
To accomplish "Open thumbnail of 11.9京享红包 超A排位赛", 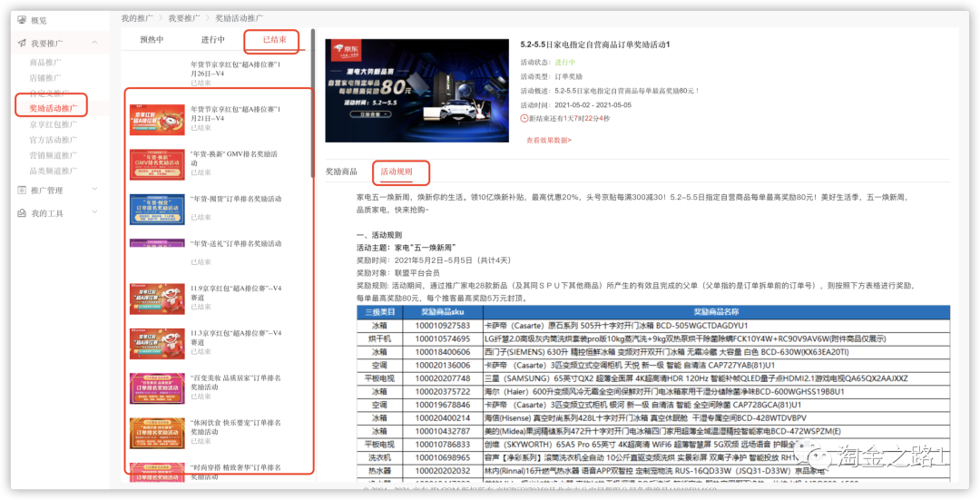I will tap(157, 299).
